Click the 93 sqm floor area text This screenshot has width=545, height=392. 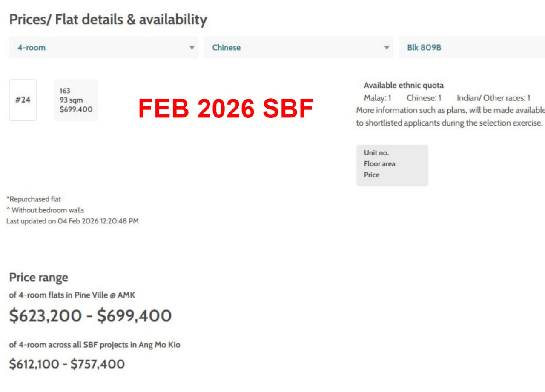click(71, 100)
